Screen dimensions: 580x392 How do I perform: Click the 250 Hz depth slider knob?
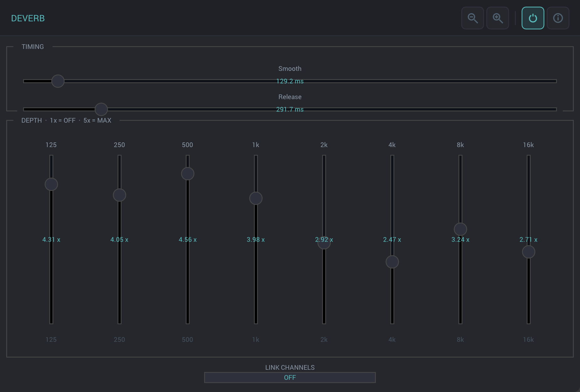119,195
